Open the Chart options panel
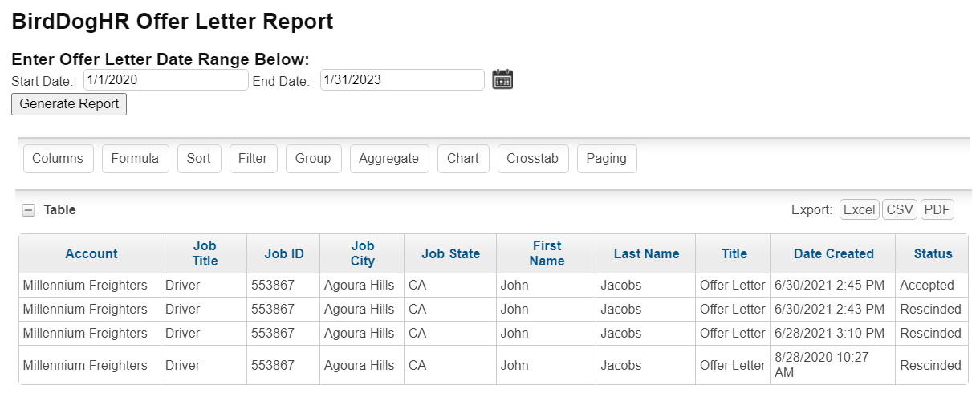The width and height of the screenshot is (980, 397). [463, 159]
